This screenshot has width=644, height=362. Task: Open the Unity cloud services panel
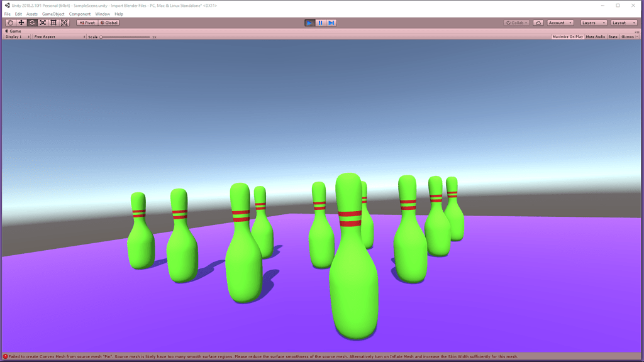coord(538,22)
